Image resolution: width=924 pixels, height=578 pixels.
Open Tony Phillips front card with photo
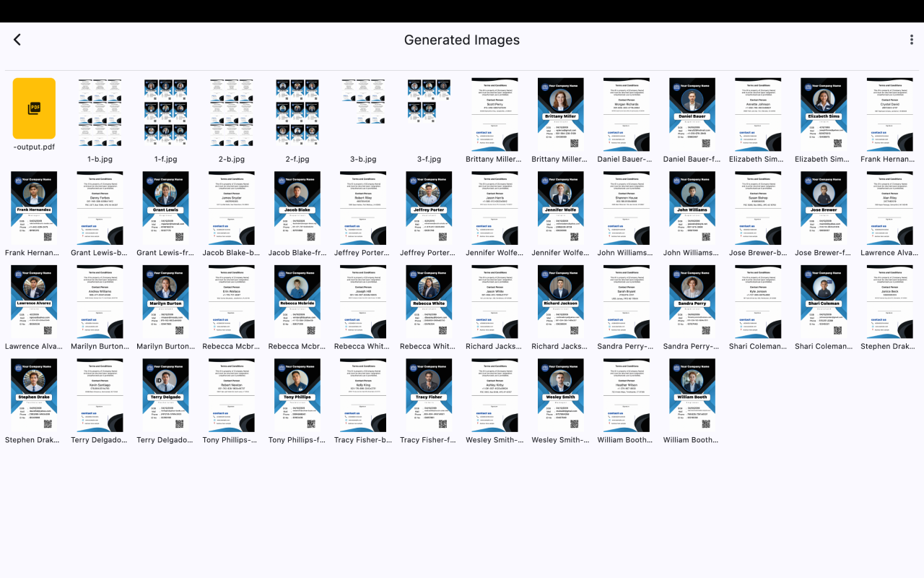coord(297,395)
